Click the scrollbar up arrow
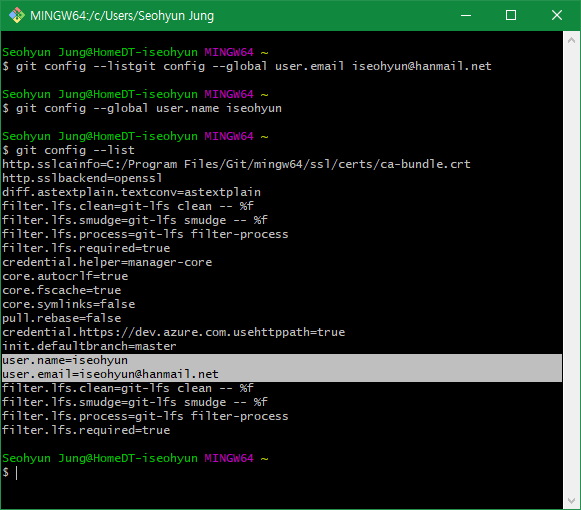The width and height of the screenshot is (581, 510). [x=571, y=40]
